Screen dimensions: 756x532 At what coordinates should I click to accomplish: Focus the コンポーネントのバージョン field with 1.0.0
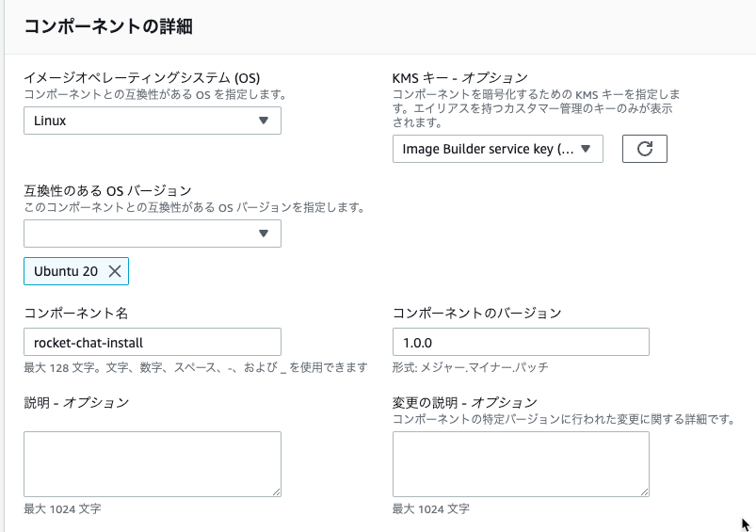point(521,343)
